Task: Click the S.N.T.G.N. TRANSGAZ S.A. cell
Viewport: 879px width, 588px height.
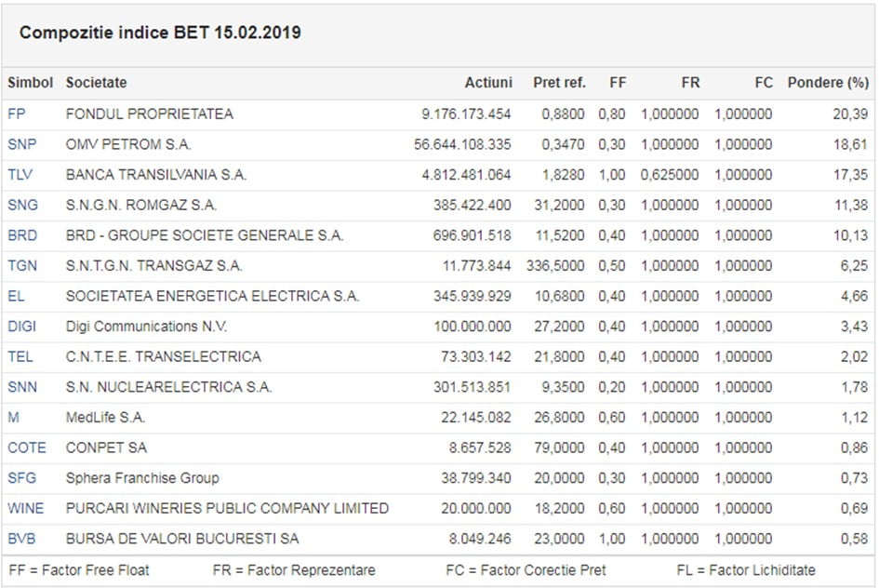Action: (x=154, y=266)
